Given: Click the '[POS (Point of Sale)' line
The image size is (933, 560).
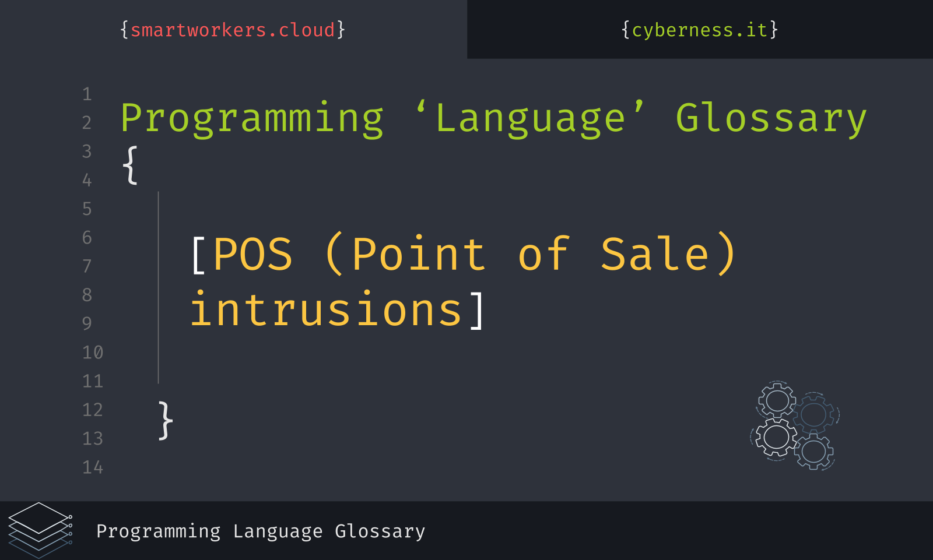Looking at the screenshot, I should coord(464,254).
